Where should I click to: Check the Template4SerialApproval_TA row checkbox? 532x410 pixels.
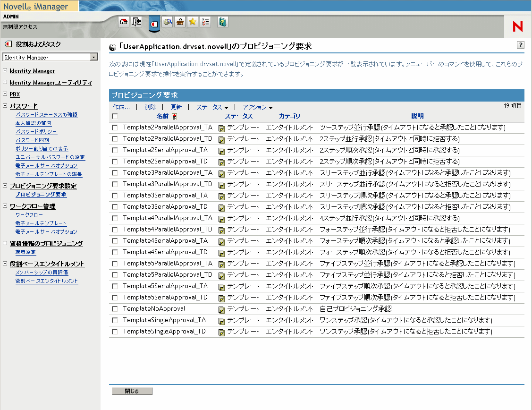115,240
